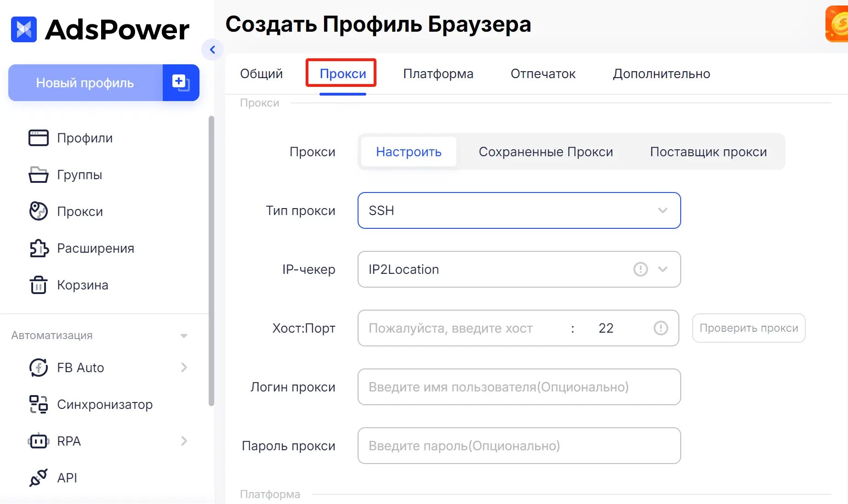Click the Синхронизатор icon
848x504 pixels.
pyautogui.click(x=39, y=404)
